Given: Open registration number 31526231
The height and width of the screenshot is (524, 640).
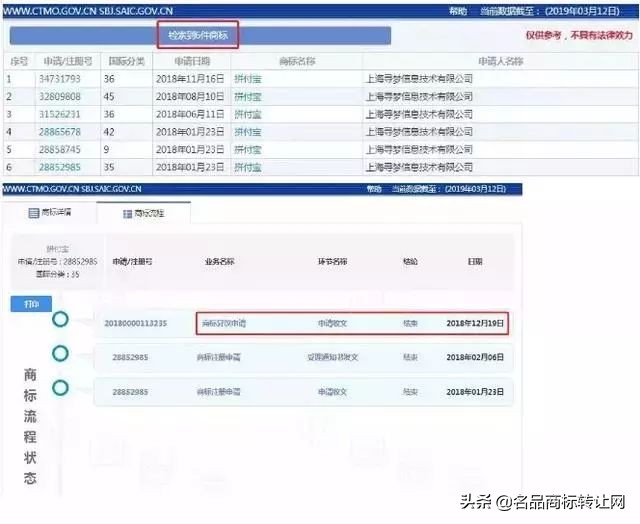Looking at the screenshot, I should coord(60,114).
